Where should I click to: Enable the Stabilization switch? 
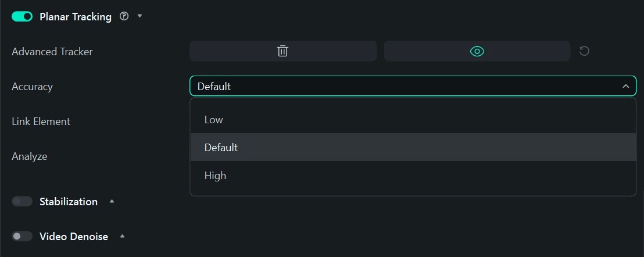point(22,202)
